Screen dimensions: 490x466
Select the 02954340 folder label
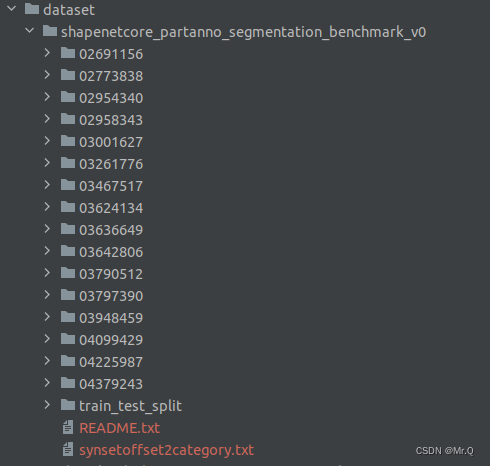pyautogui.click(x=111, y=98)
